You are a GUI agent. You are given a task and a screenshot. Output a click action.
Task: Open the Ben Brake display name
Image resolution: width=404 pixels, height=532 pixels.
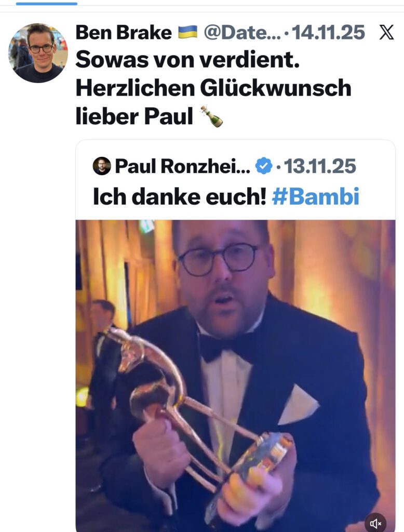coord(124,33)
